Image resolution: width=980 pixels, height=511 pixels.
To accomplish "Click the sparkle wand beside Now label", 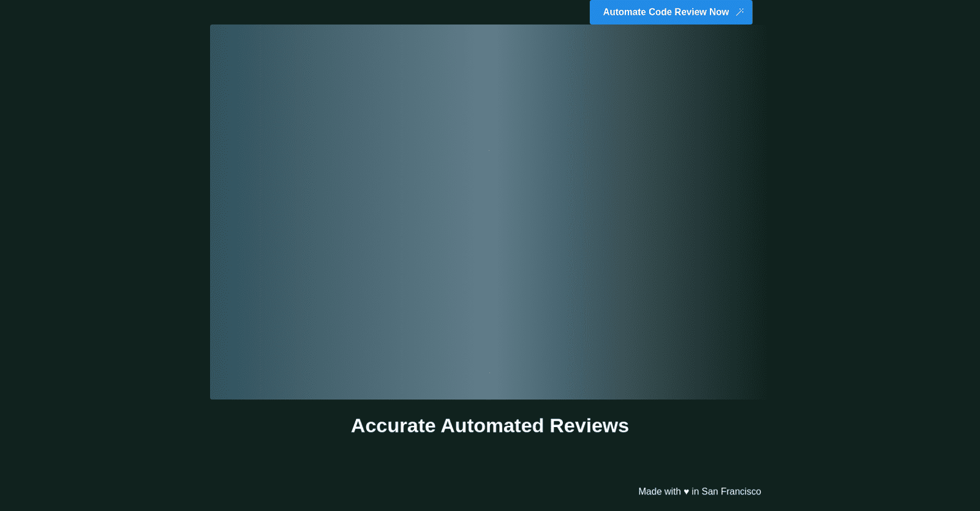I will pos(740,12).
